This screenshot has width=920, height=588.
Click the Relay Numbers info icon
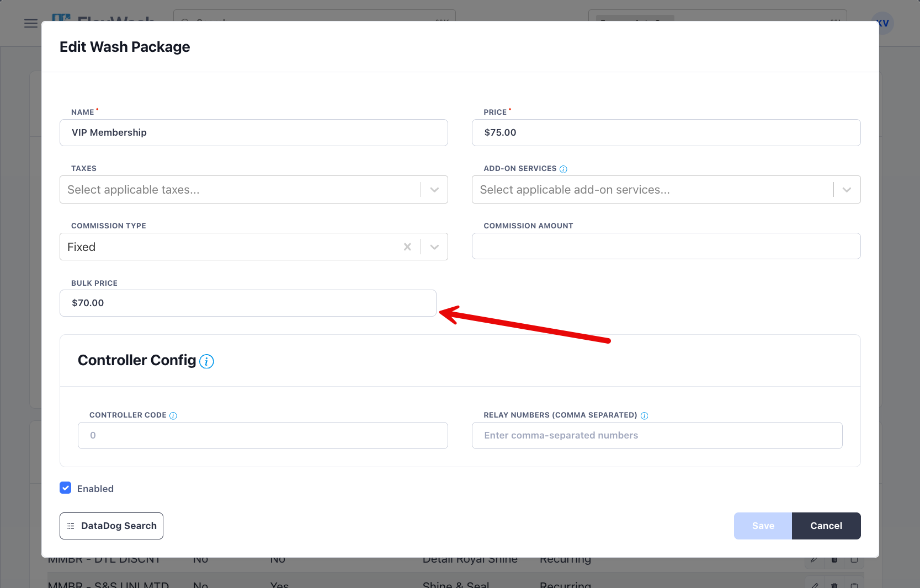(x=645, y=416)
